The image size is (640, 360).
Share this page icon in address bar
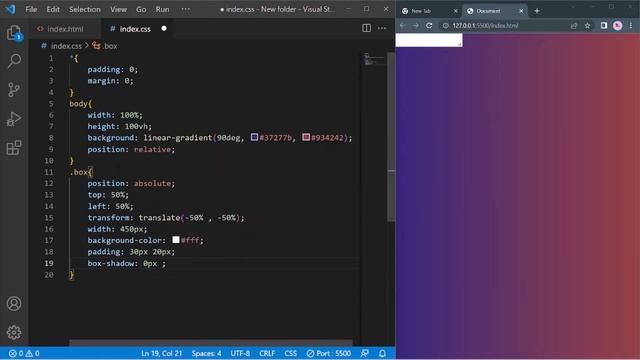(574, 25)
